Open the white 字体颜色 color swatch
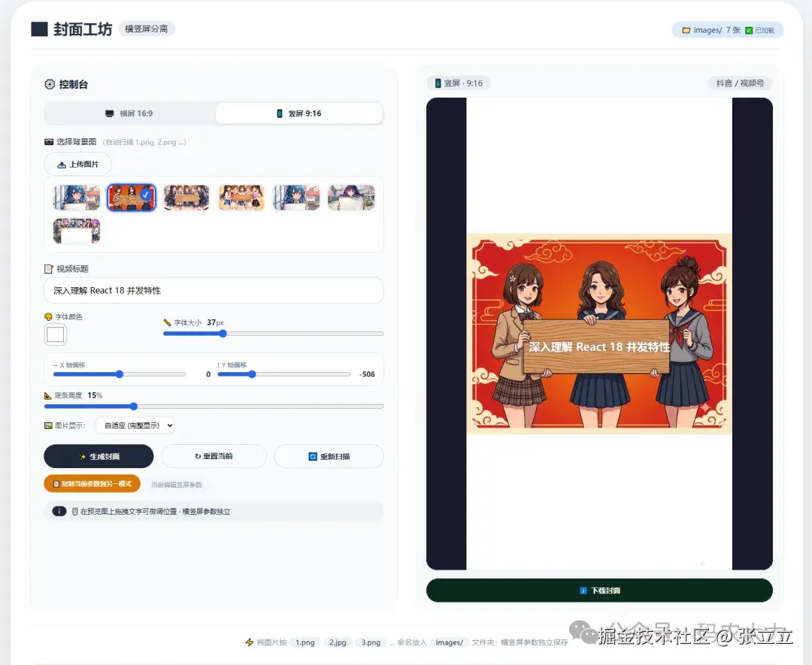Screen dimensions: 812x665 [x=56, y=335]
